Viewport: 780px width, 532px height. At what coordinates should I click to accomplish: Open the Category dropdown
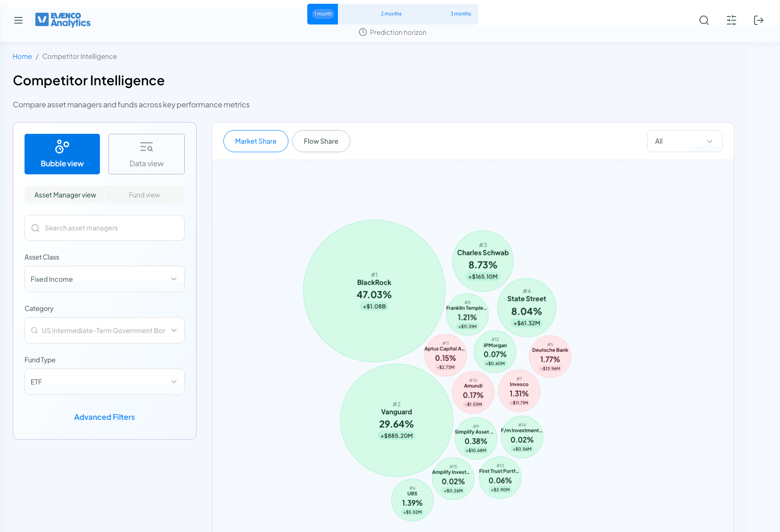coord(104,330)
